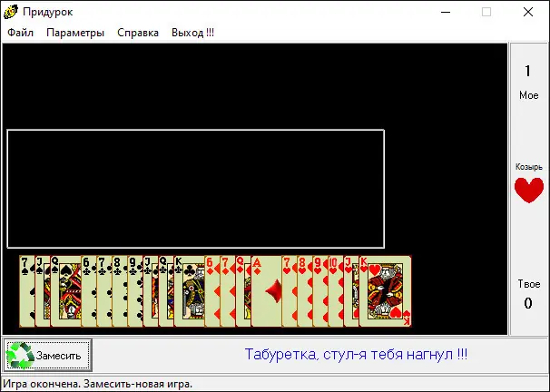Close the Придурок window
This screenshot has height=392, width=550.
tap(528, 12)
